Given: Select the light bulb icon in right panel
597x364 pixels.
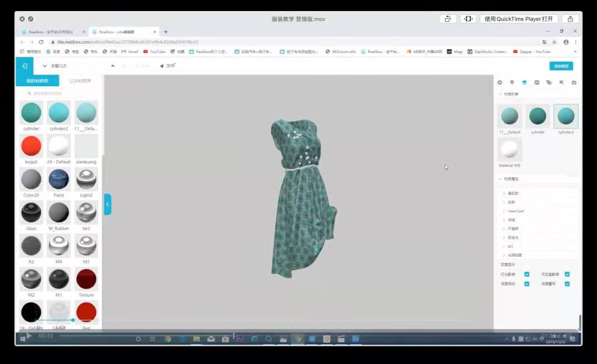Looking at the screenshot, I should pyautogui.click(x=512, y=82).
